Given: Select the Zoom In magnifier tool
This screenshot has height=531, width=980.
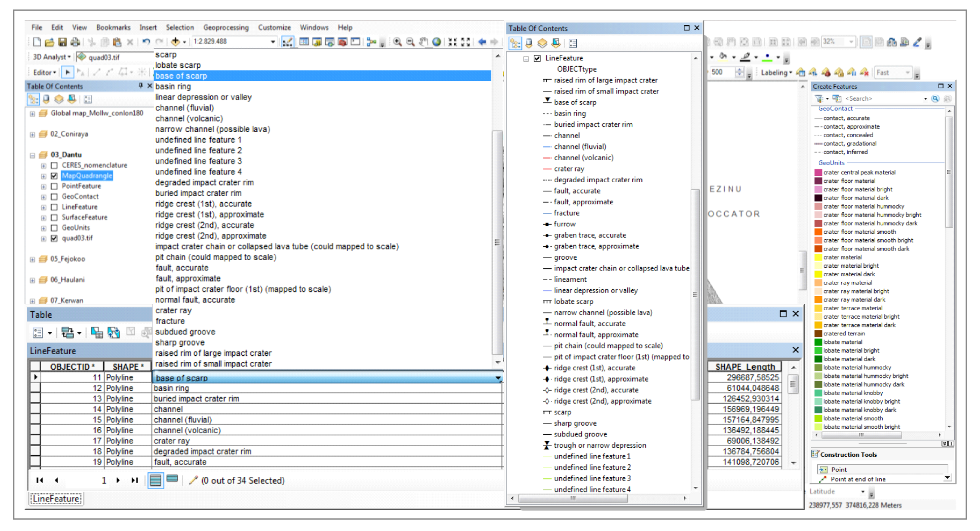Looking at the screenshot, I should [x=397, y=42].
